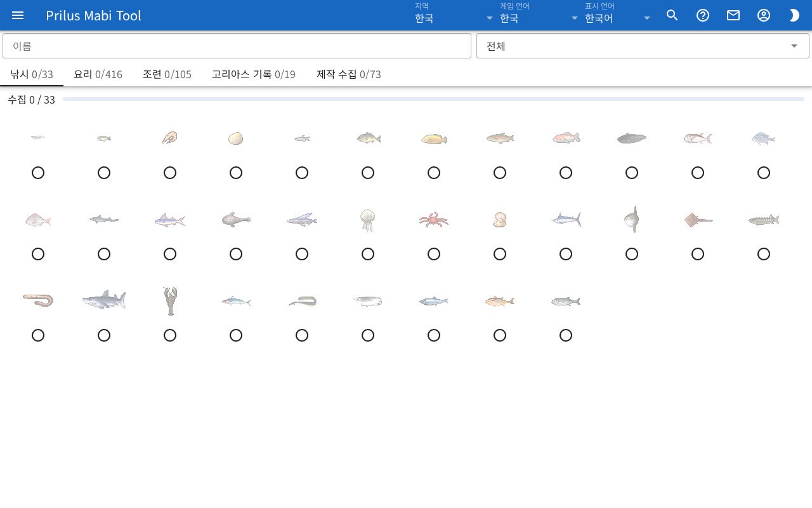Open the 제작 수집 tab
The height and width of the screenshot is (508, 812).
349,74
